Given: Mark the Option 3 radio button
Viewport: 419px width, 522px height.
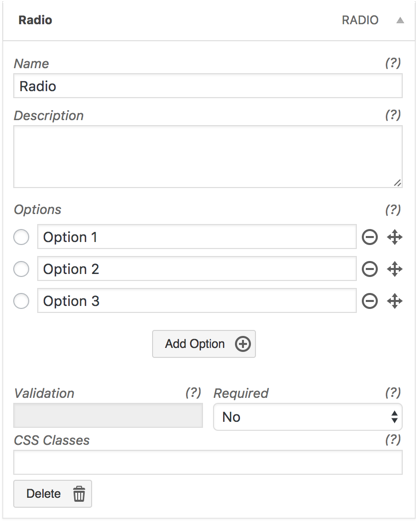Looking at the screenshot, I should (x=21, y=301).
